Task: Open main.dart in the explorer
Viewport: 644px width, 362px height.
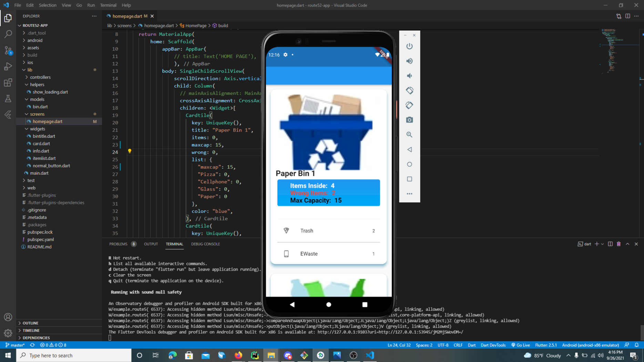Action: pos(59,173)
